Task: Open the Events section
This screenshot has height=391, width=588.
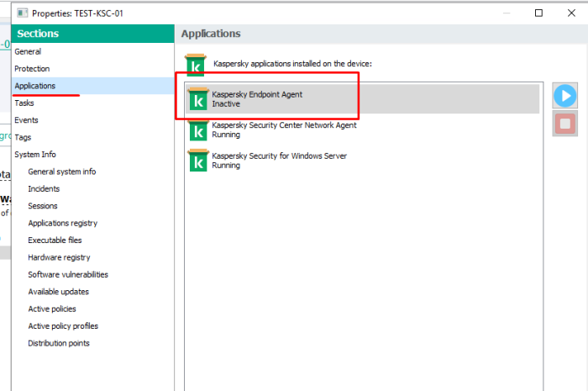Action: coord(93,120)
